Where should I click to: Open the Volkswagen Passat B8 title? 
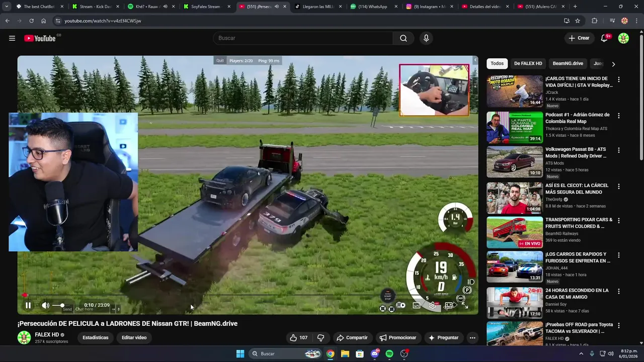pyautogui.click(x=576, y=153)
